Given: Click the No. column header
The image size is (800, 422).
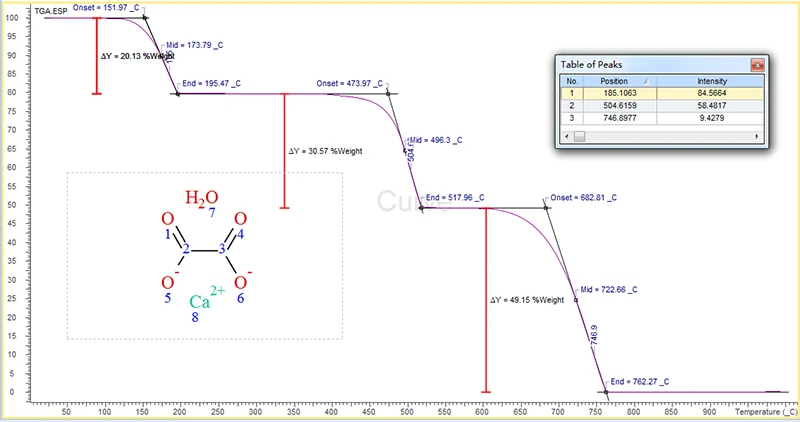Looking at the screenshot, I should tap(572, 81).
